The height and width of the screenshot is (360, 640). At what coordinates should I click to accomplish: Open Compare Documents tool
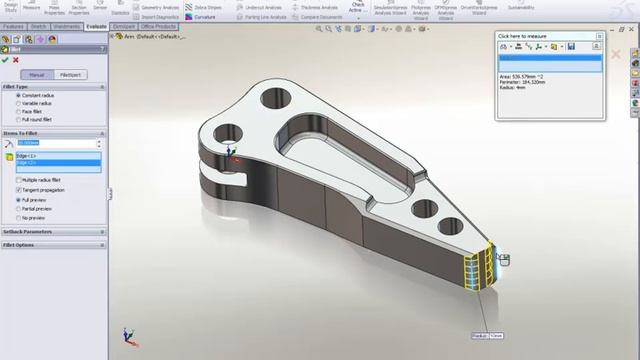tap(317, 17)
